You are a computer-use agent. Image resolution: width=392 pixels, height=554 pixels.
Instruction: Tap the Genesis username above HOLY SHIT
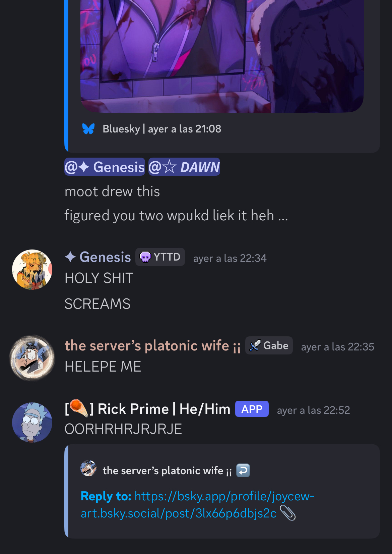point(98,257)
